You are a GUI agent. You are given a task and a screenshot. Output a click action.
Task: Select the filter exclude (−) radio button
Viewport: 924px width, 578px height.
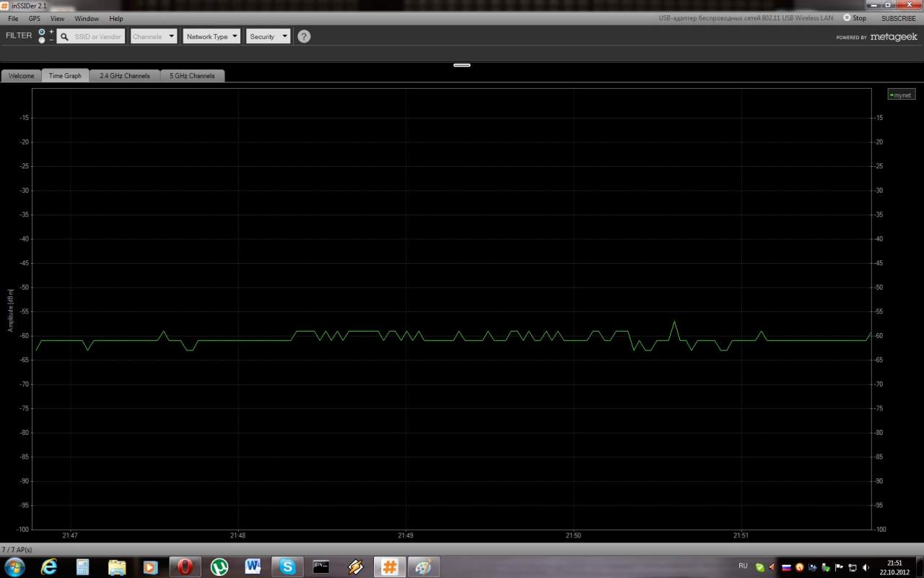(42, 40)
